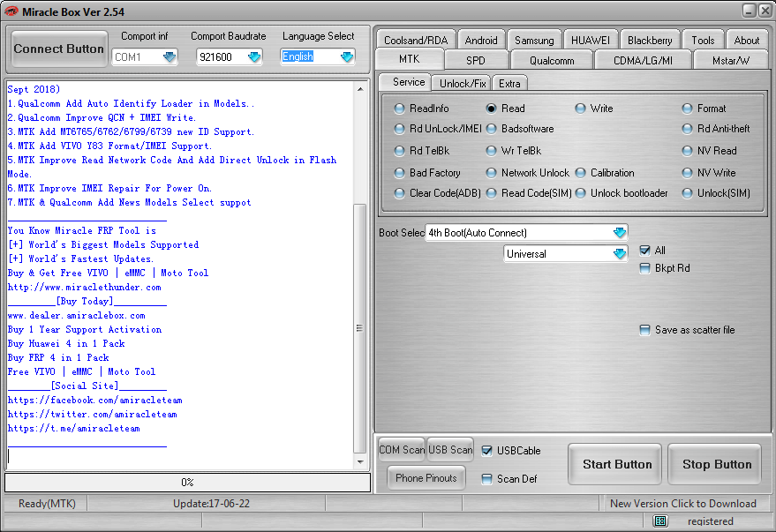This screenshot has height=532, width=776.
Task: Select the Mstar/W tab
Action: tap(731, 60)
